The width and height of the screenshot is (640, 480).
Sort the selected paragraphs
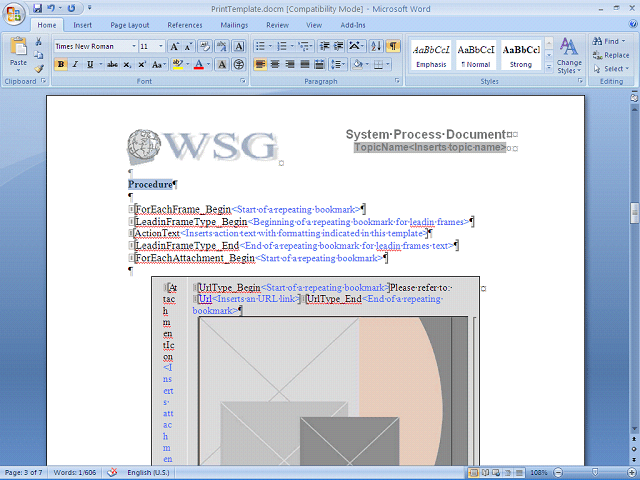376,46
